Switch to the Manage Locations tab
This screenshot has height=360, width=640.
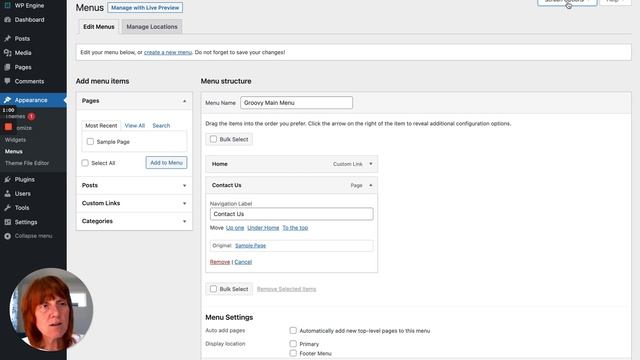coord(152,27)
